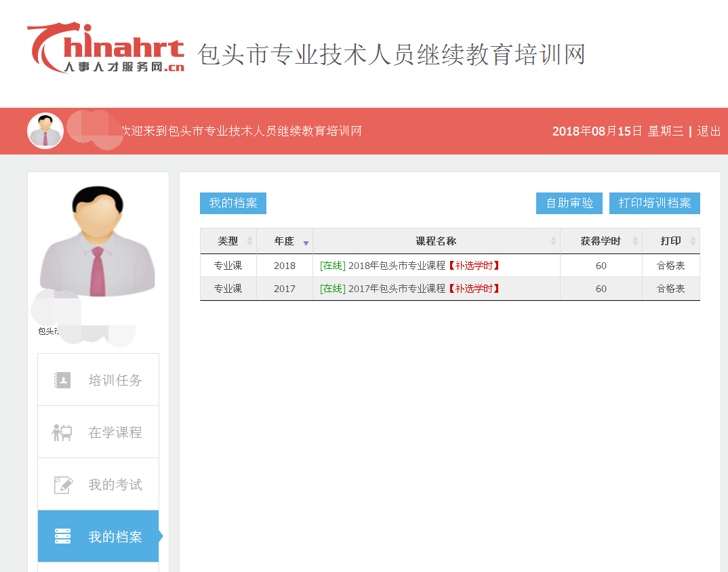The width and height of the screenshot is (728, 572).
Task: Sort table by 获得学时 column
Action: (601, 241)
